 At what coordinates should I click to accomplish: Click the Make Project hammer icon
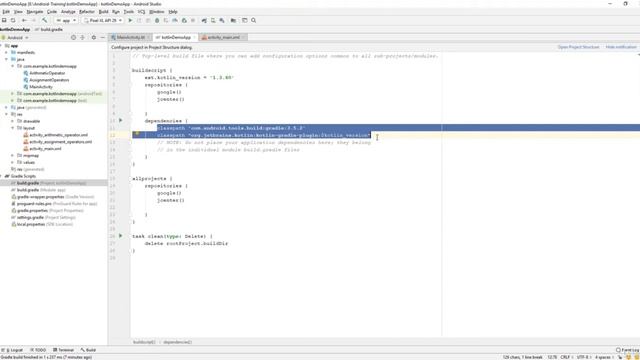click(x=44, y=20)
